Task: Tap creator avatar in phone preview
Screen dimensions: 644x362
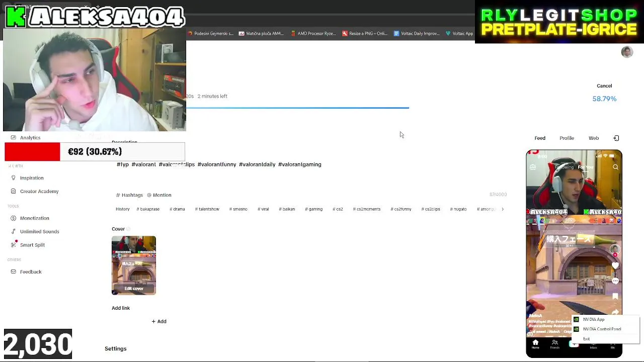Action: [615, 250]
